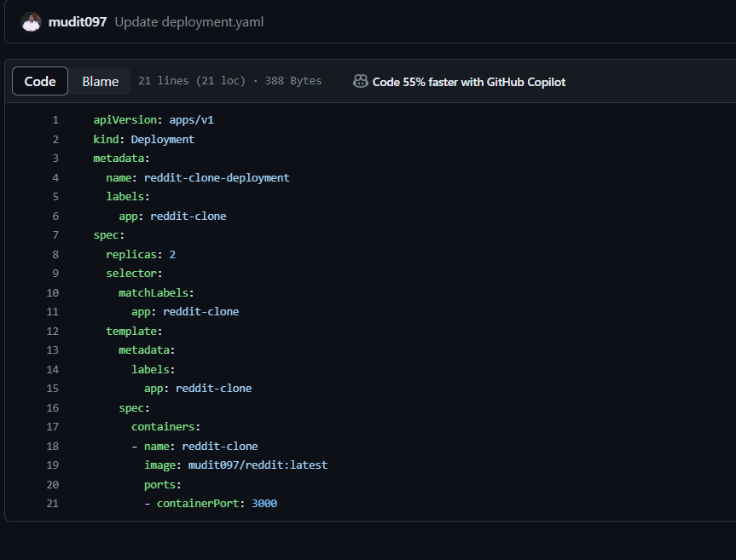This screenshot has height=560, width=736.
Task: Select line number 8
Action: point(55,255)
